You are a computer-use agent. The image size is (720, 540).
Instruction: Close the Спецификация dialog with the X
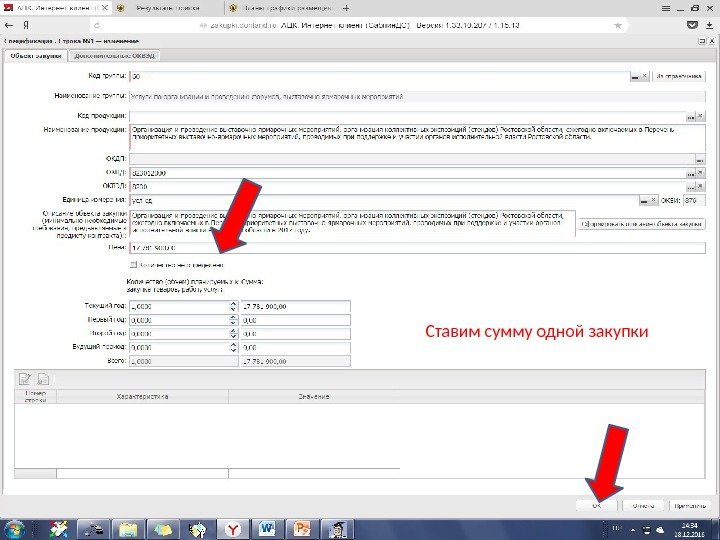point(712,41)
